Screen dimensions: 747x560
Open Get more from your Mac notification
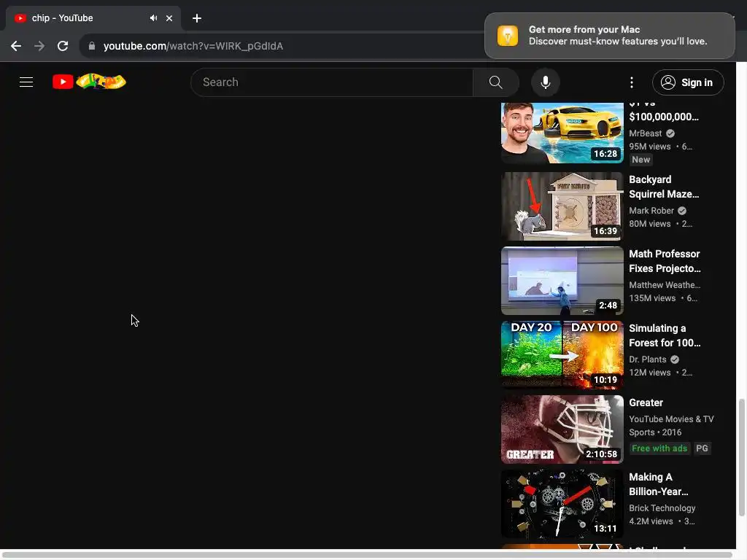point(609,36)
